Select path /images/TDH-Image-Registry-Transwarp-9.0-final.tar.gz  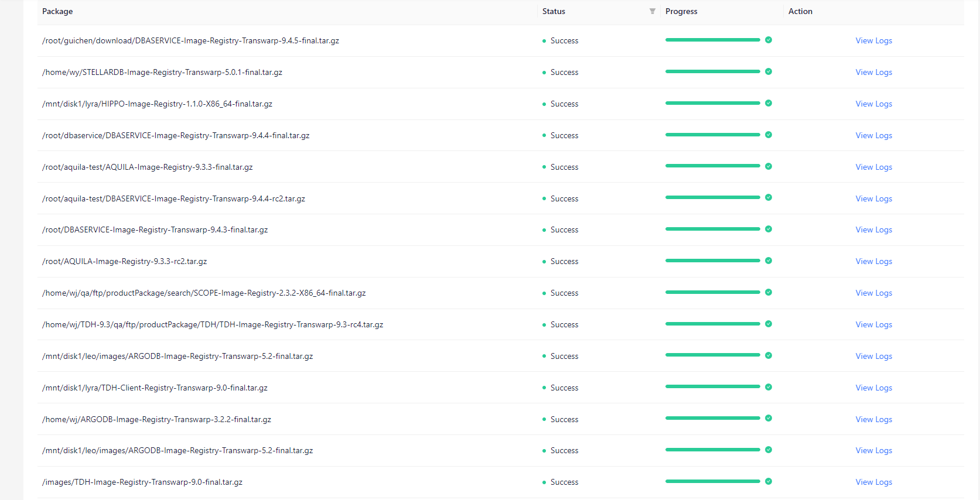click(x=142, y=482)
